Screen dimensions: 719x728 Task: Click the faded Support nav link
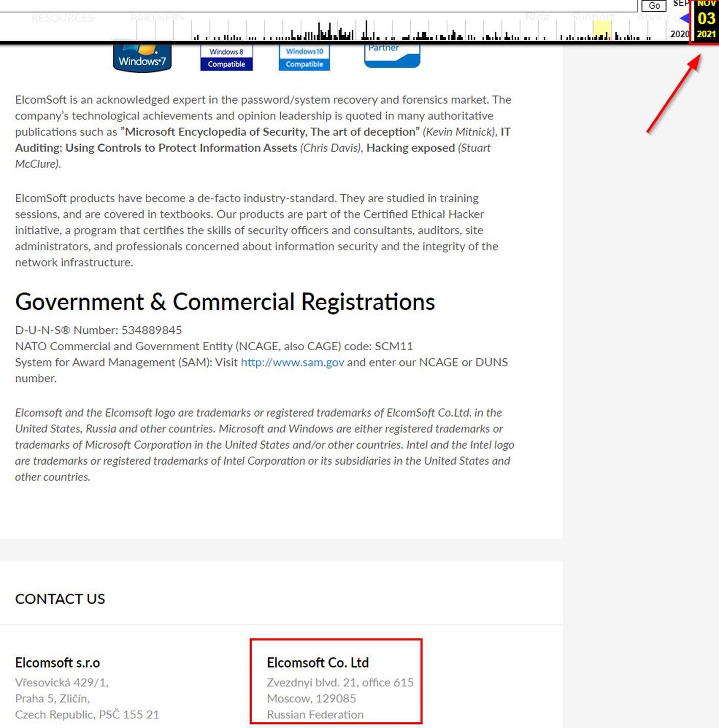(592, 18)
